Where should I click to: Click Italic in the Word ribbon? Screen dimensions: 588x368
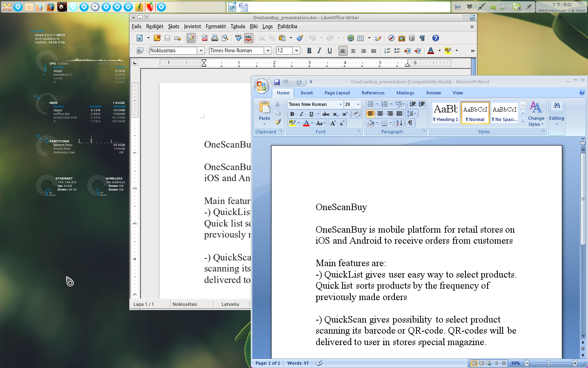pos(301,114)
